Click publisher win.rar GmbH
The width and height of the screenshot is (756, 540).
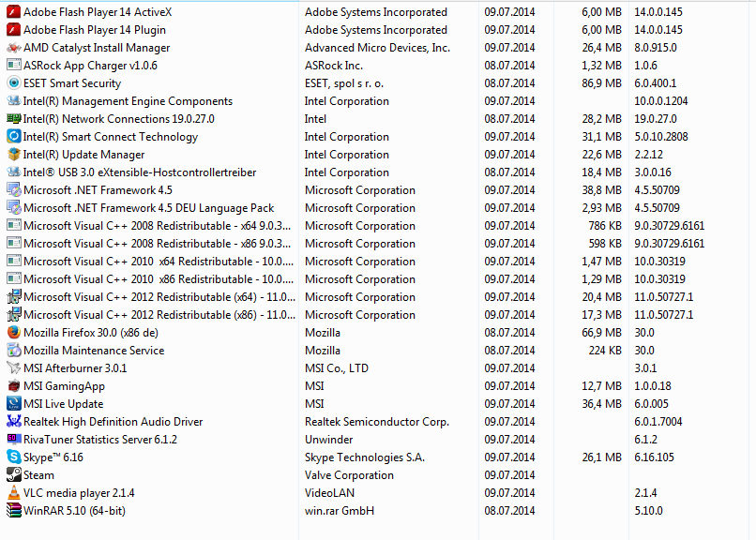click(340, 511)
